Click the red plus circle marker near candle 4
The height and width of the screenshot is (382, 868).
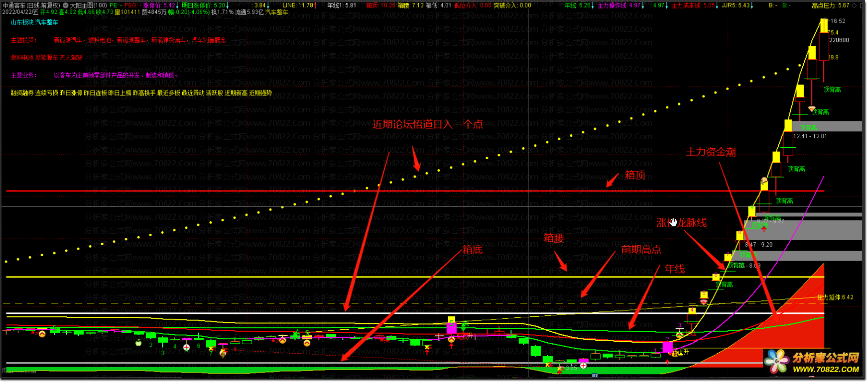186,347
